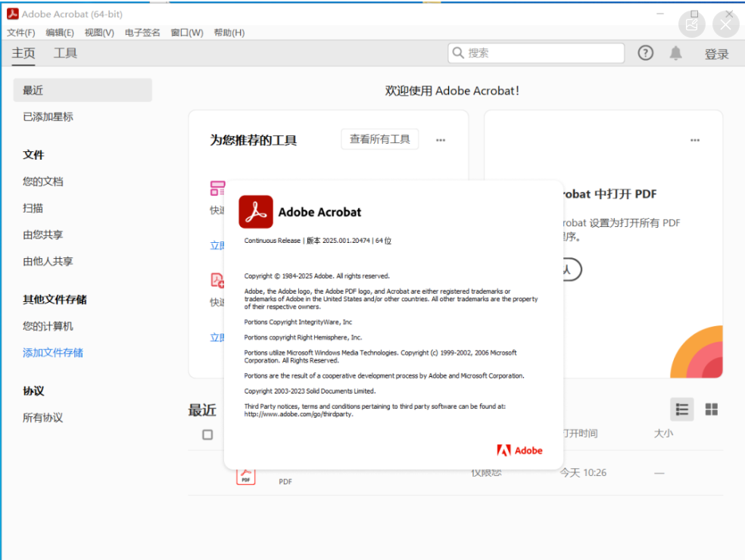This screenshot has height=560, width=745.
Task: Click the round overlay close X button
Action: point(725,24)
